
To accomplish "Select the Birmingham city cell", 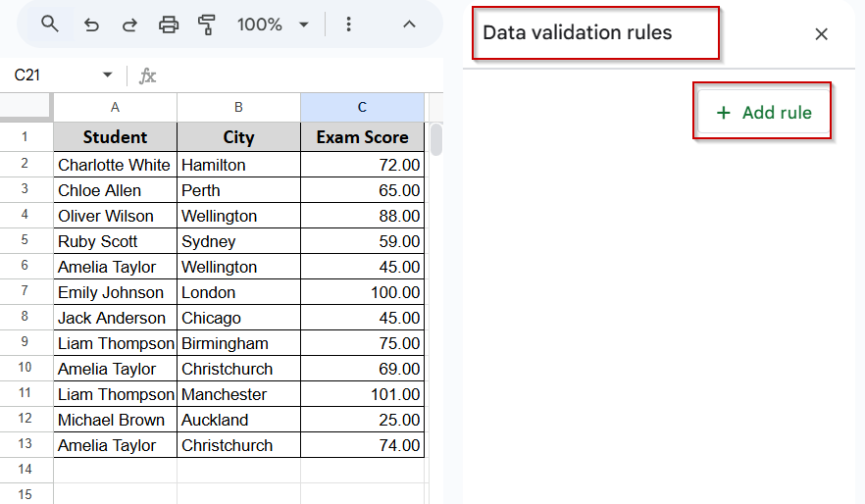I will 238,343.
